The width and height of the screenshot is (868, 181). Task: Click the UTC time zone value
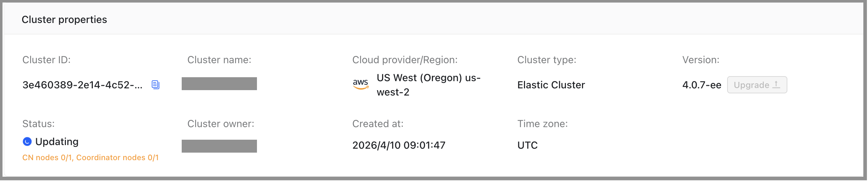pyautogui.click(x=527, y=145)
